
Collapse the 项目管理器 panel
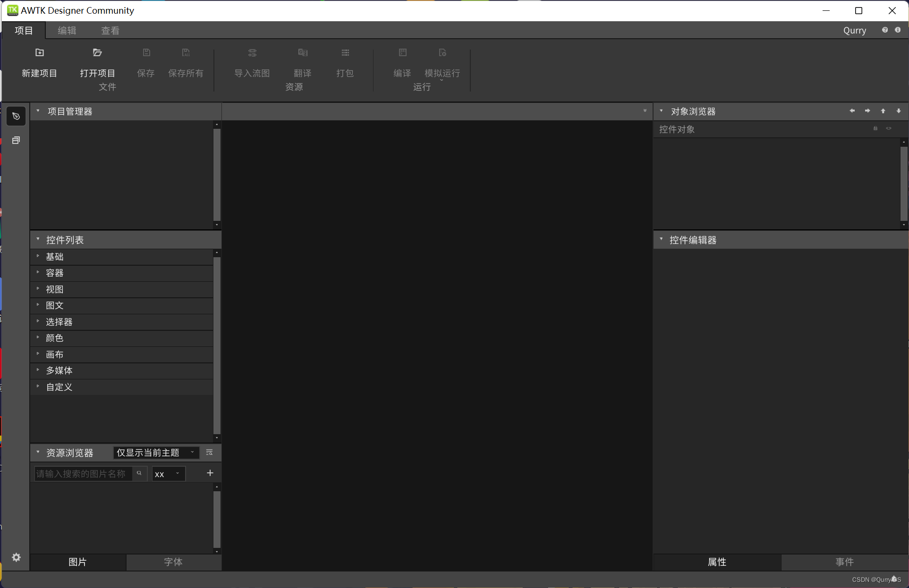point(38,111)
